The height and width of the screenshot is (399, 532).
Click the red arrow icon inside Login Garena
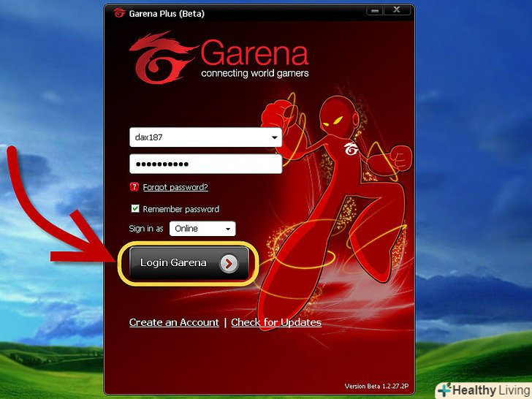pos(229,263)
